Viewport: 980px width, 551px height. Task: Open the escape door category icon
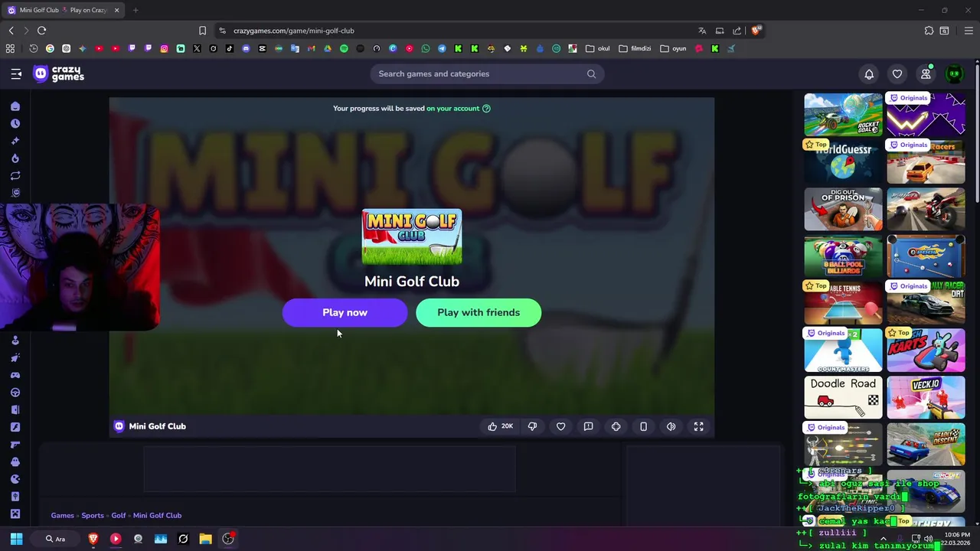15,409
